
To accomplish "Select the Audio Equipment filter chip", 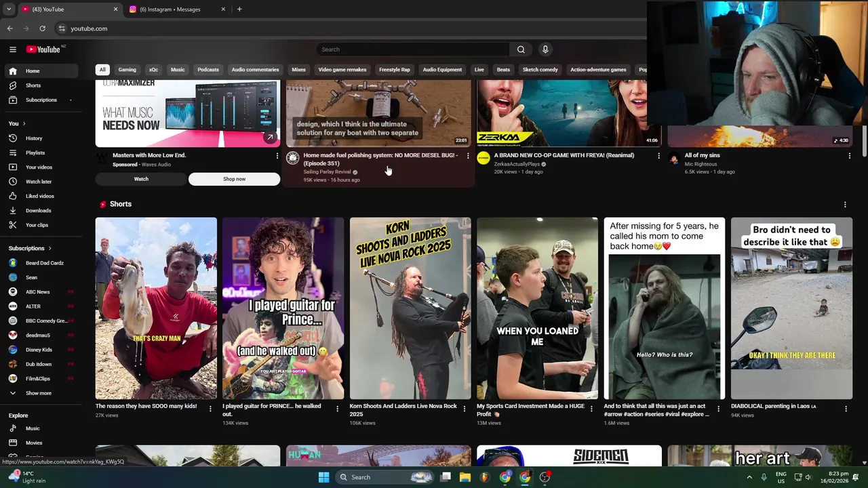I will pos(442,70).
